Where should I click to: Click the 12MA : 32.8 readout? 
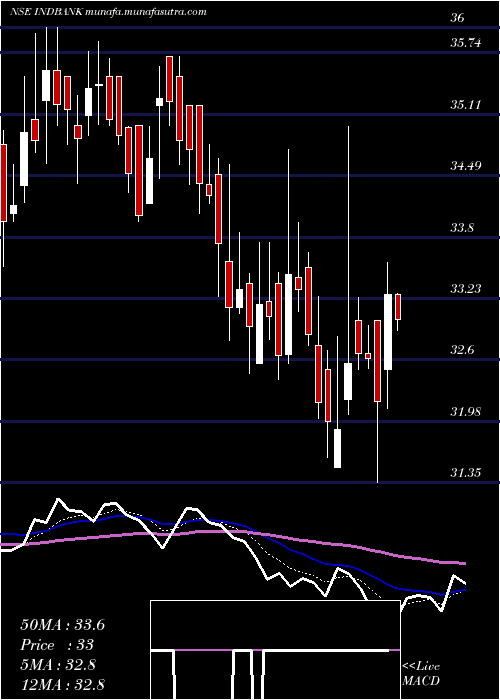click(x=62, y=684)
